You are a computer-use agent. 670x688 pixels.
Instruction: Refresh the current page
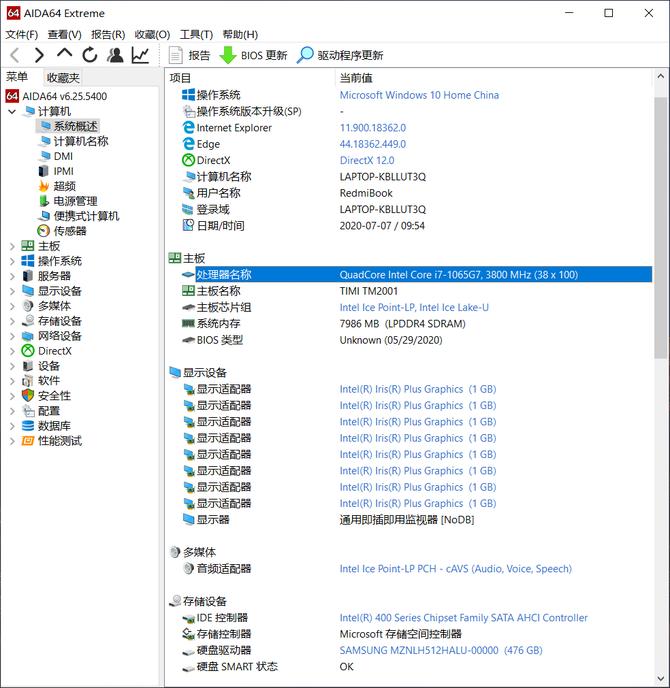(x=90, y=55)
